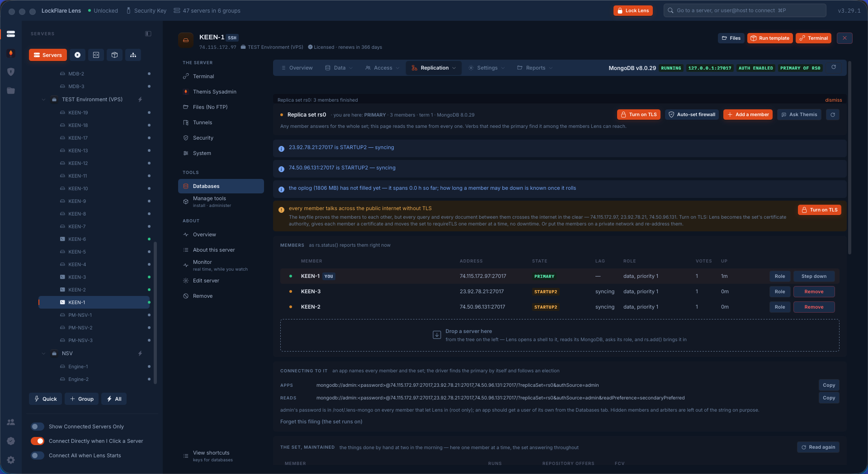This screenshot has width=868, height=474.
Task: Open the cube packages icon in sidebar toolbar
Action: [114, 55]
